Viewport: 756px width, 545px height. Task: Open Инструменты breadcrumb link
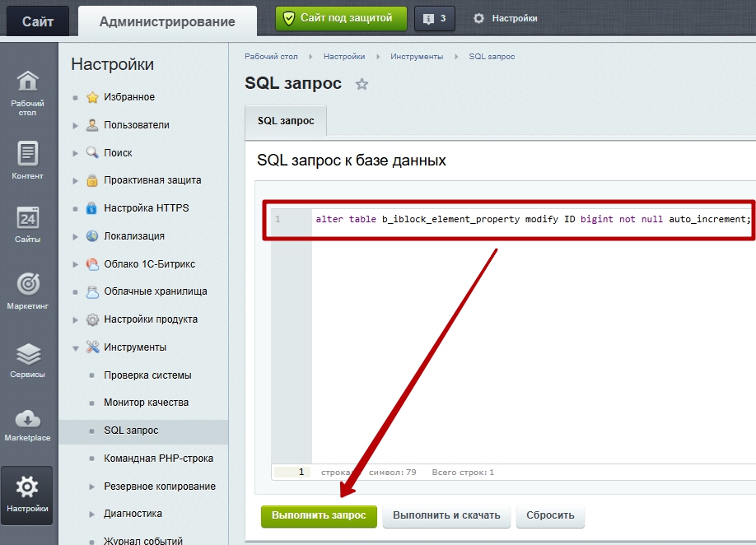[x=417, y=57]
